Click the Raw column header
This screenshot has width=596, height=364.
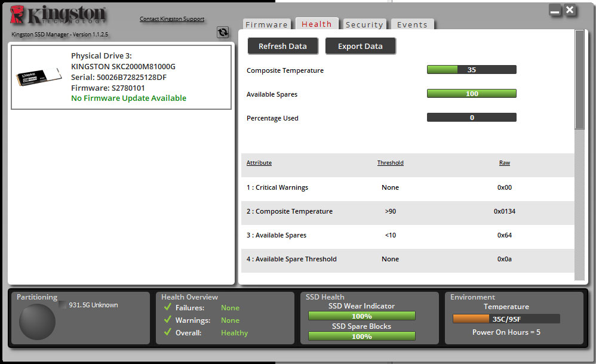click(505, 163)
